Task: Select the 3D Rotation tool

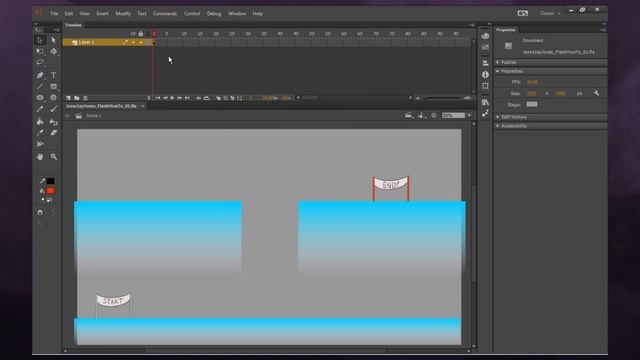Action: pyautogui.click(x=53, y=51)
